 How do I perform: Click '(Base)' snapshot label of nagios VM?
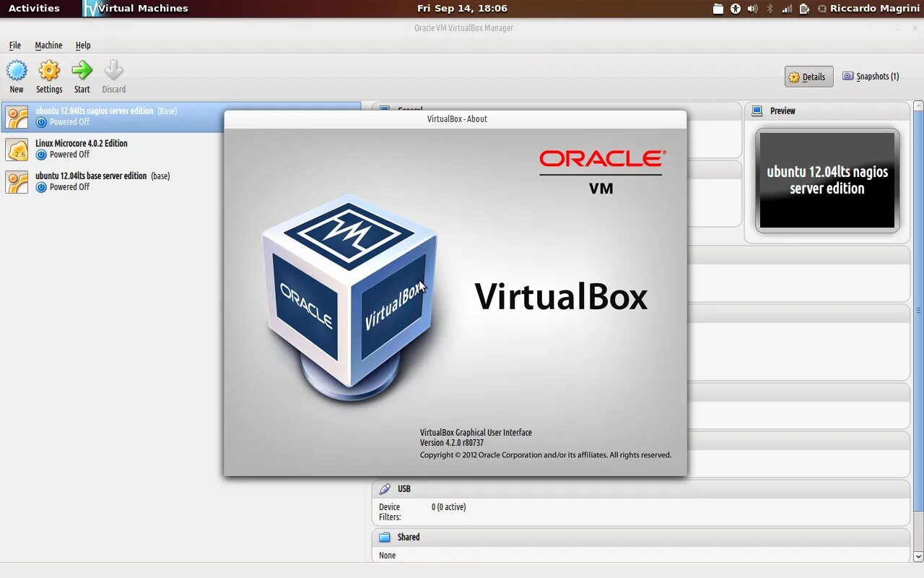(x=167, y=111)
